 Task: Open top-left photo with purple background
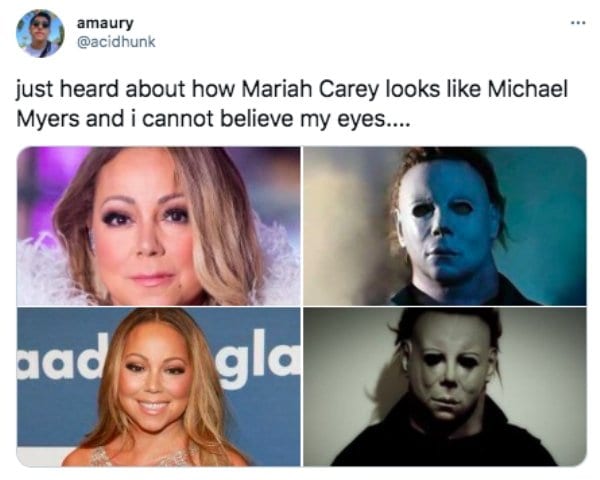coord(159,226)
